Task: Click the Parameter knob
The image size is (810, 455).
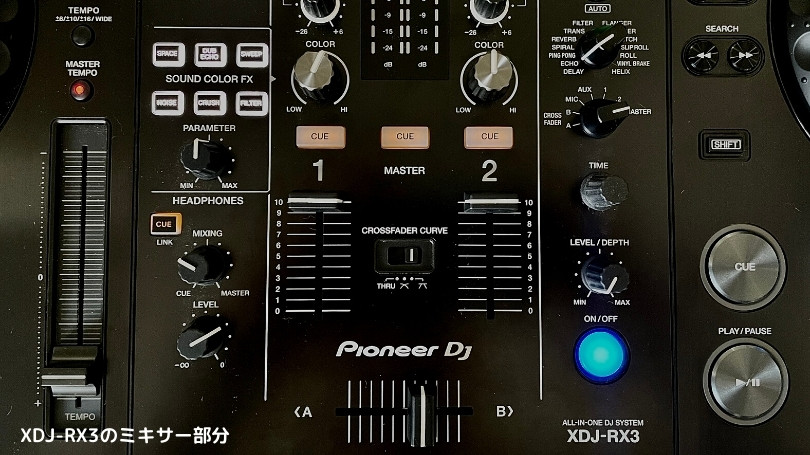Action: 207,159
